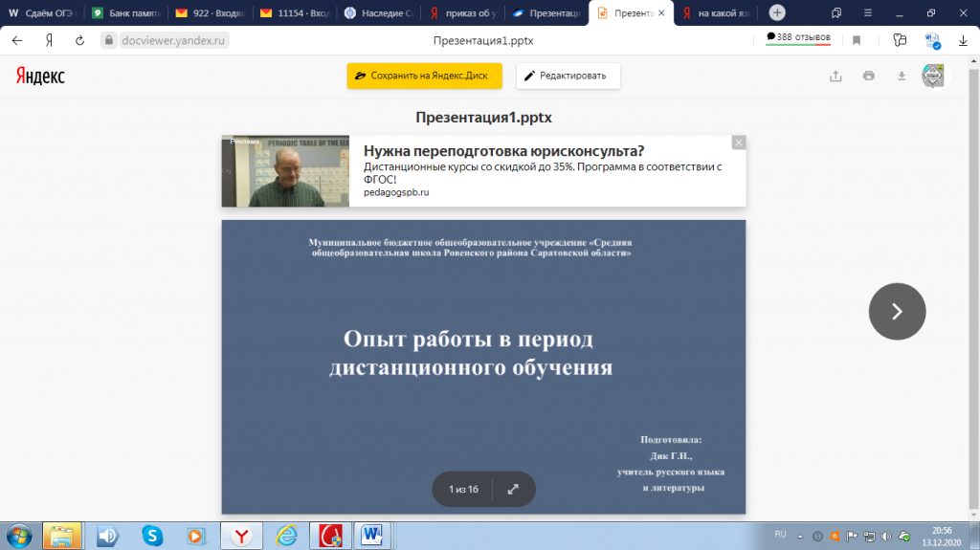The height and width of the screenshot is (550, 980).
Task: Switch to the Сдаём ОГЭ tab
Action: point(42,13)
